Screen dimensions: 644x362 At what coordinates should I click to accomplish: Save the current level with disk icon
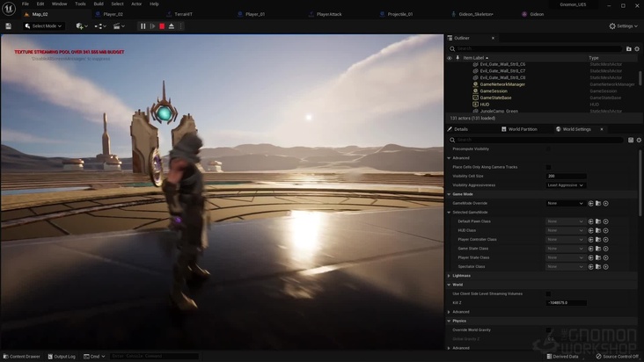(9, 26)
